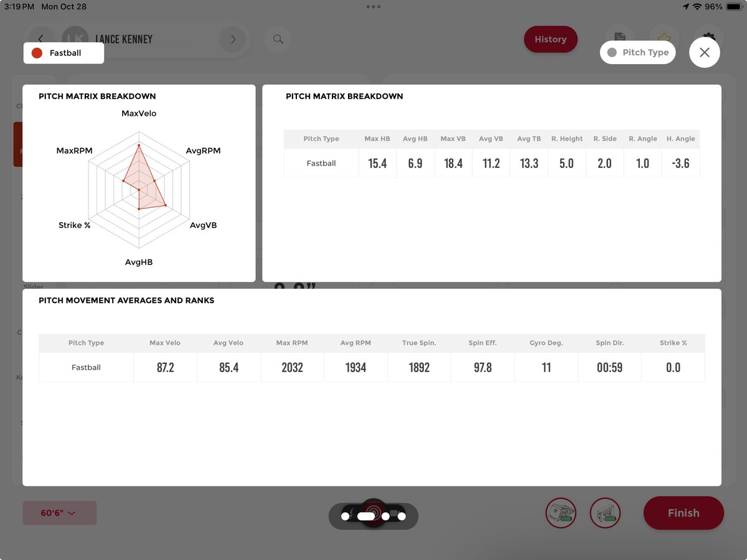The height and width of the screenshot is (560, 747).
Task: Tap the AvgHB radar axis label
Action: coord(139,262)
